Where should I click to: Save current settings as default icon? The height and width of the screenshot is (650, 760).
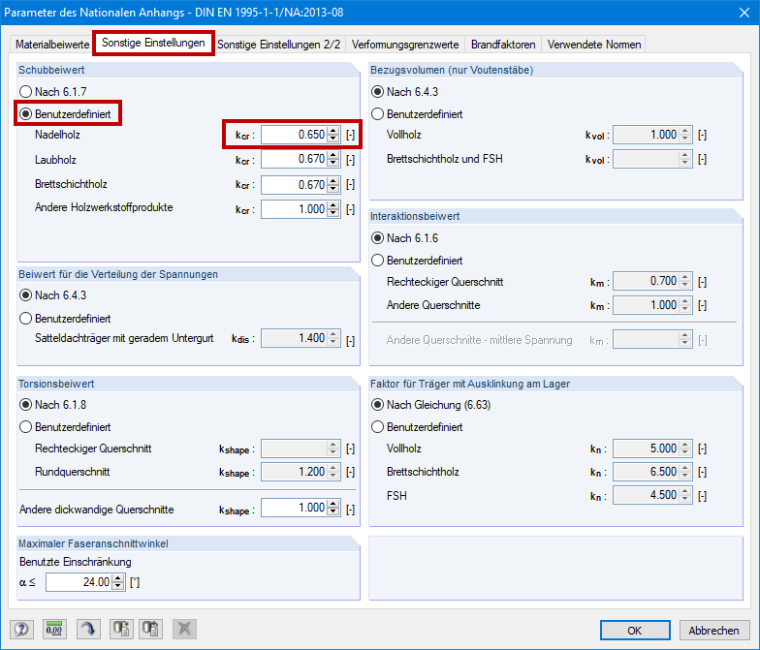coord(121,629)
